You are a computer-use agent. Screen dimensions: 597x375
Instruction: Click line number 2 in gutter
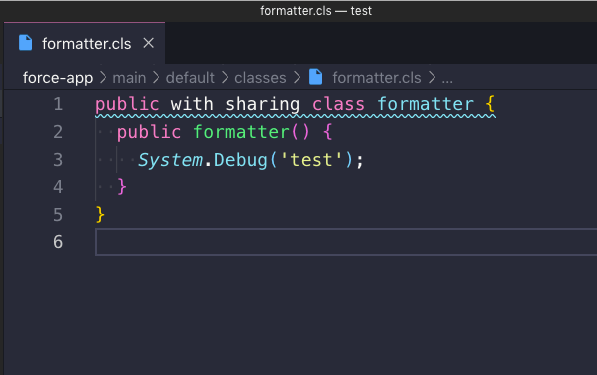click(58, 132)
